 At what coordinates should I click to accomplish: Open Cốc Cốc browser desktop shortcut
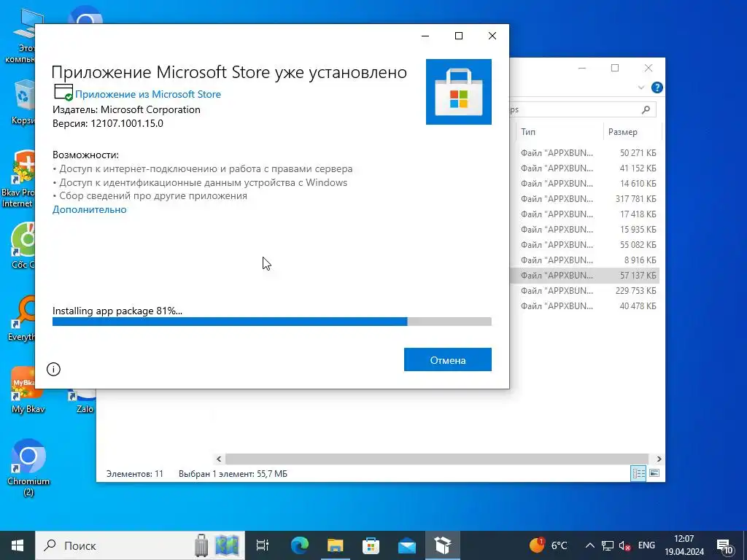pyautogui.click(x=21, y=245)
